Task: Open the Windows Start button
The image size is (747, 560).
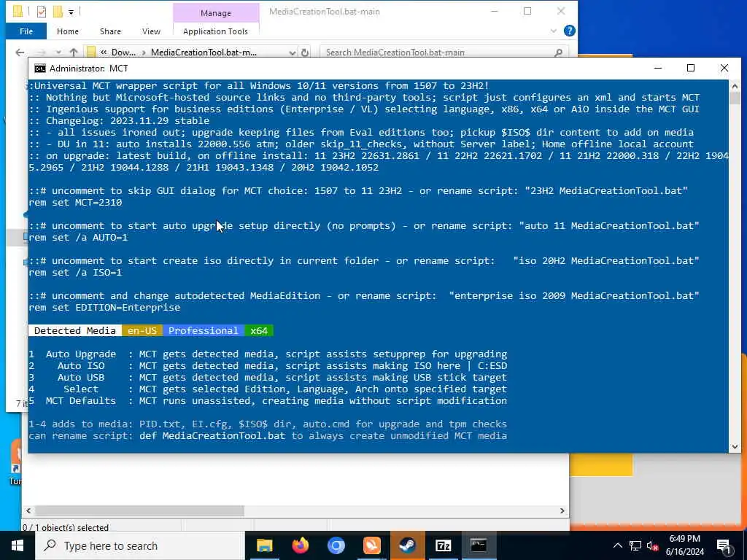Action: pyautogui.click(x=18, y=545)
